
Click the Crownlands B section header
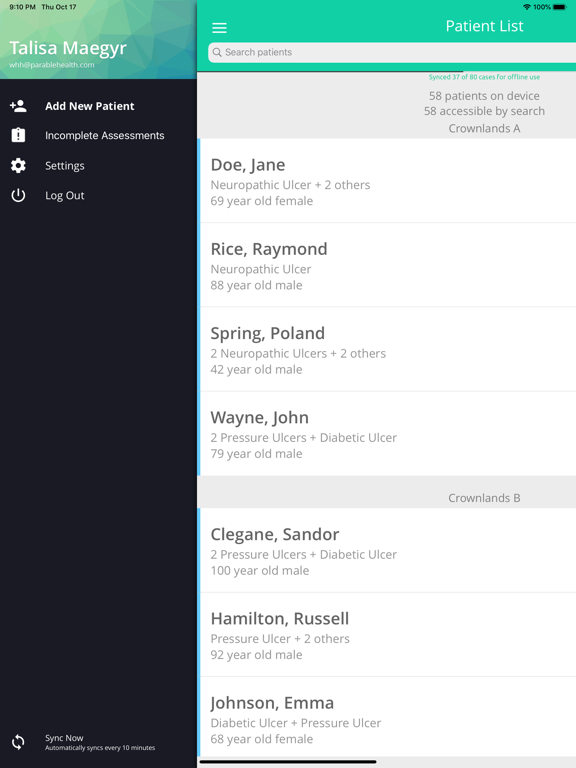(x=484, y=498)
